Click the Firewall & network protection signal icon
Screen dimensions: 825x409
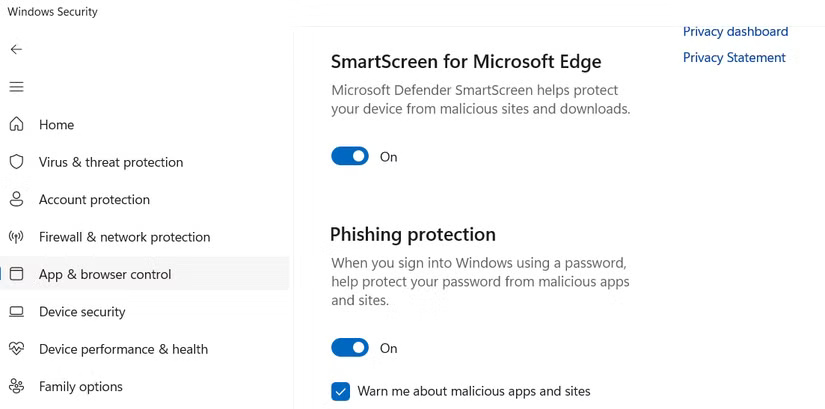[16, 237]
